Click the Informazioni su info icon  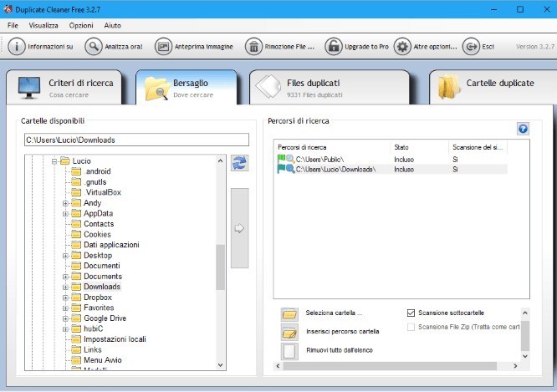click(x=16, y=46)
